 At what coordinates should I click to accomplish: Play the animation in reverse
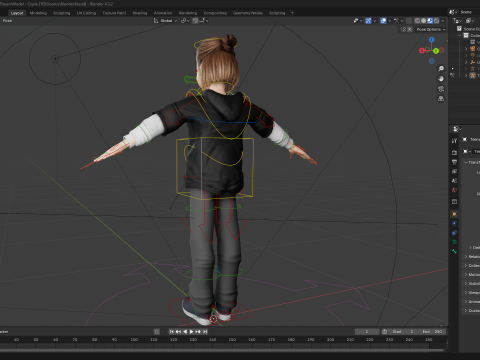185,332
